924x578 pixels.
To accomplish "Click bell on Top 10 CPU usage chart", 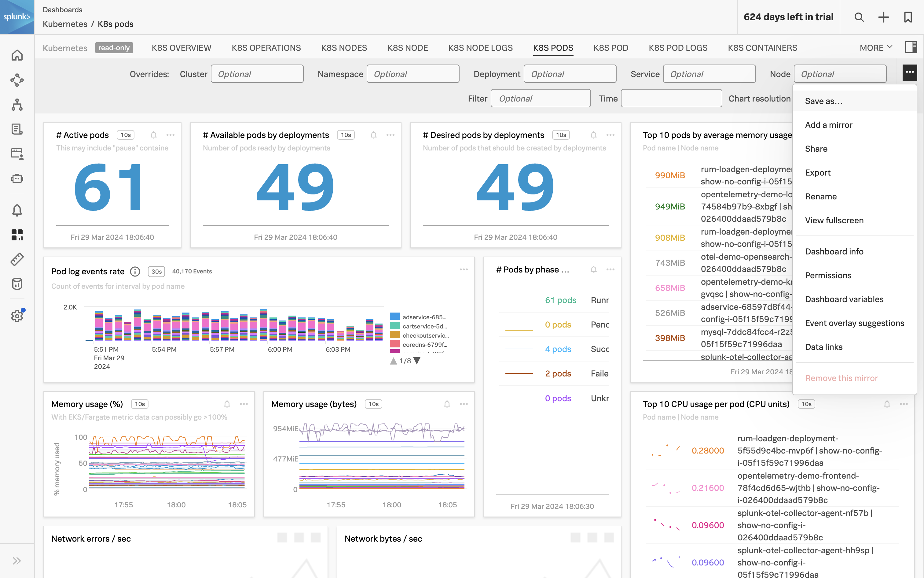I will (x=887, y=404).
